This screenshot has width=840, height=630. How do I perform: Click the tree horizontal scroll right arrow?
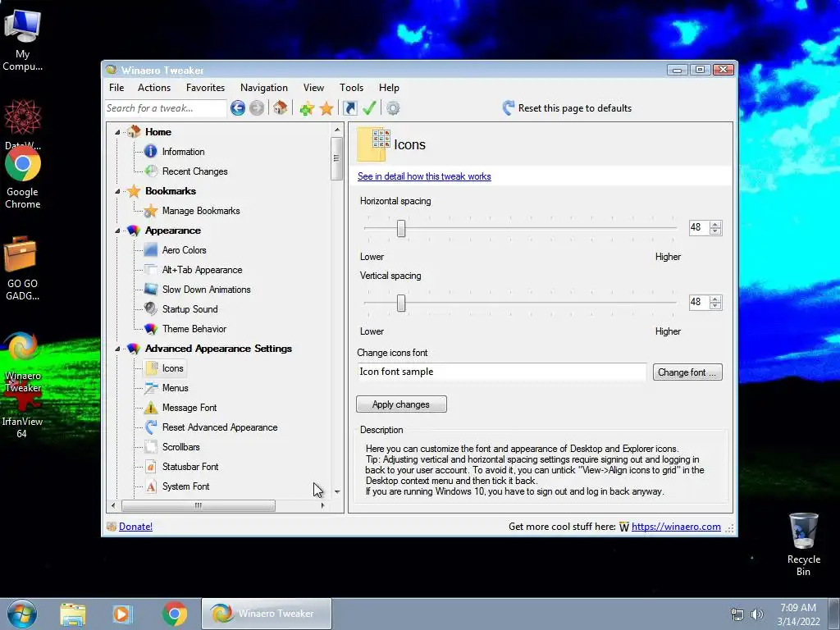tap(322, 505)
